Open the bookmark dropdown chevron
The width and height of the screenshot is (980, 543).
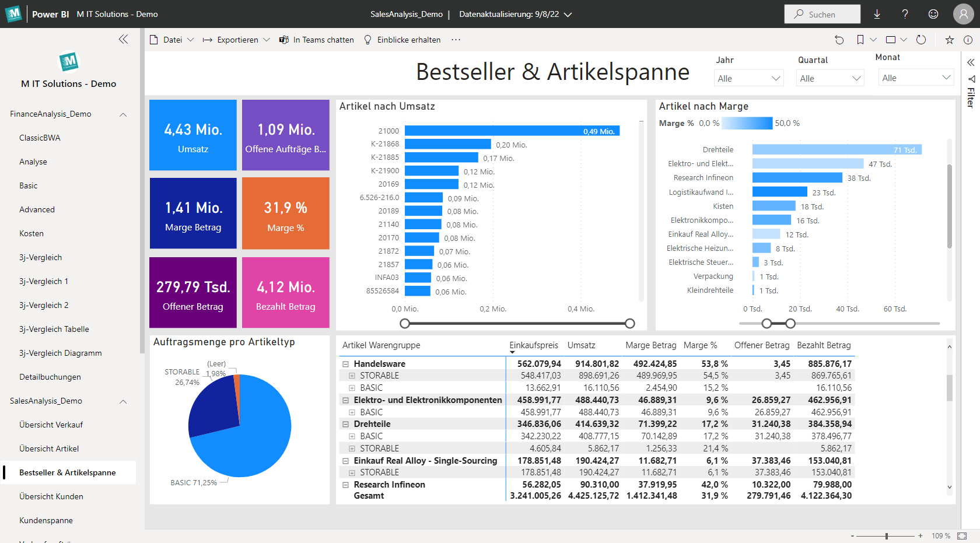coord(873,40)
